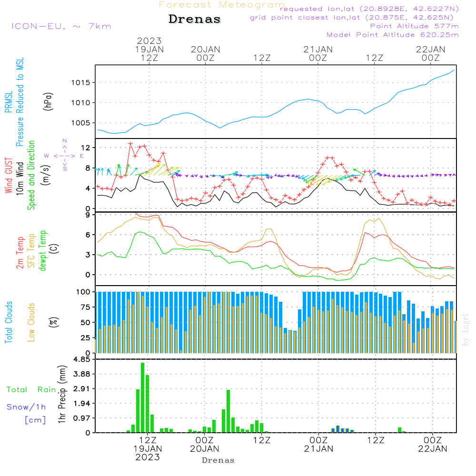Click the '2m Temp' legend label
The width and height of the screenshot is (476, 476).
point(20,253)
